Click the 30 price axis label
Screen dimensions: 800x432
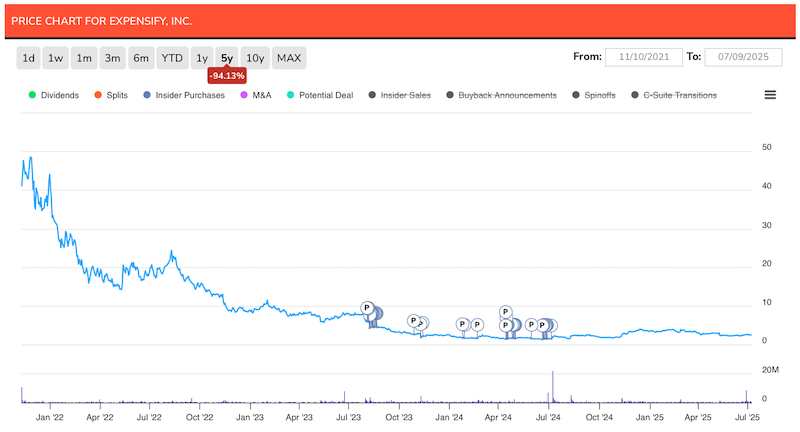pyautogui.click(x=766, y=225)
